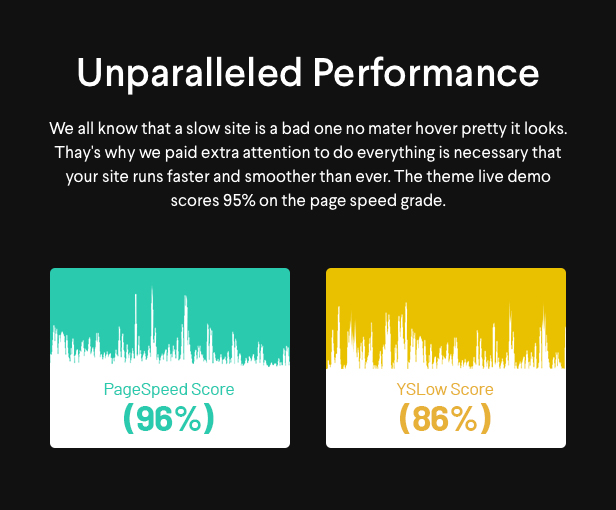
Task: Click the 'We all know' paragraph line
Action: pyautogui.click(x=308, y=129)
